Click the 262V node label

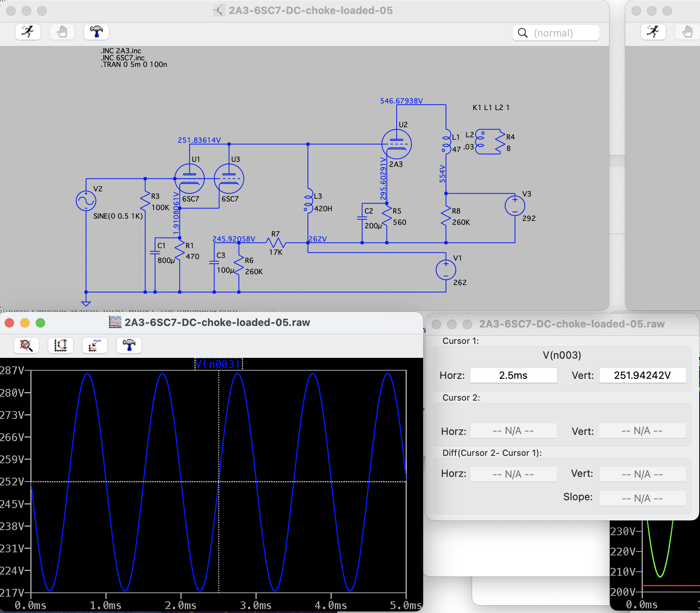pos(318,239)
